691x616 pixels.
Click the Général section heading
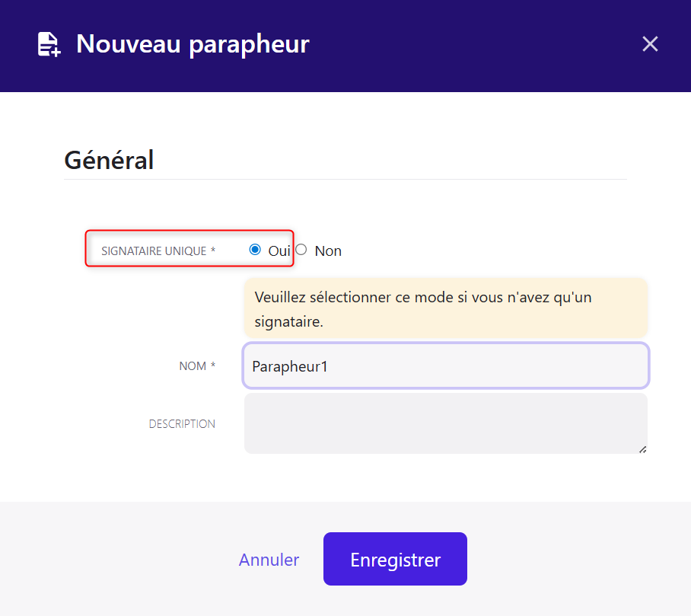pos(109,160)
